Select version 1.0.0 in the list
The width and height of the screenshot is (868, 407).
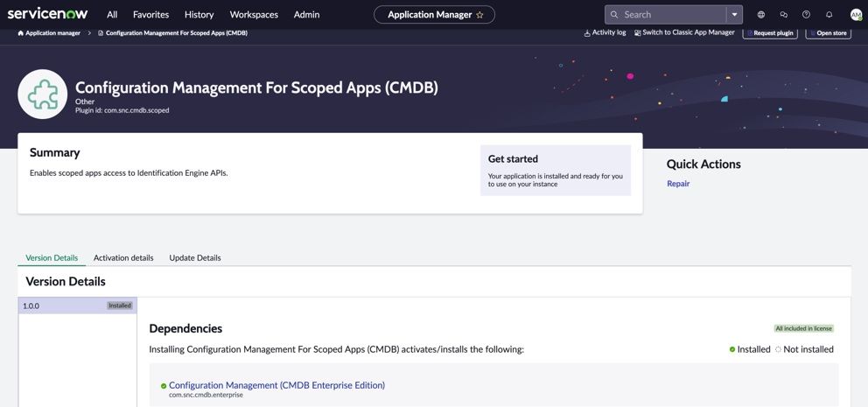tap(78, 305)
